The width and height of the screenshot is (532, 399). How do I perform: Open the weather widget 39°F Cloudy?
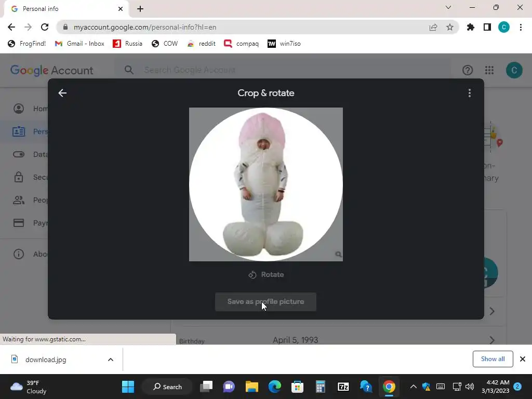coord(29,387)
